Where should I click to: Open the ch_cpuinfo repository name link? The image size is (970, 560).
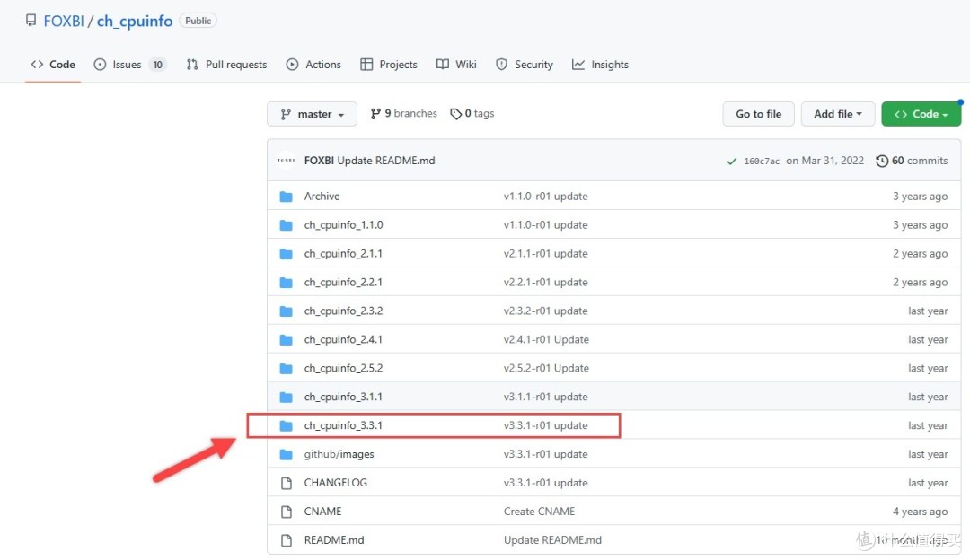point(135,21)
